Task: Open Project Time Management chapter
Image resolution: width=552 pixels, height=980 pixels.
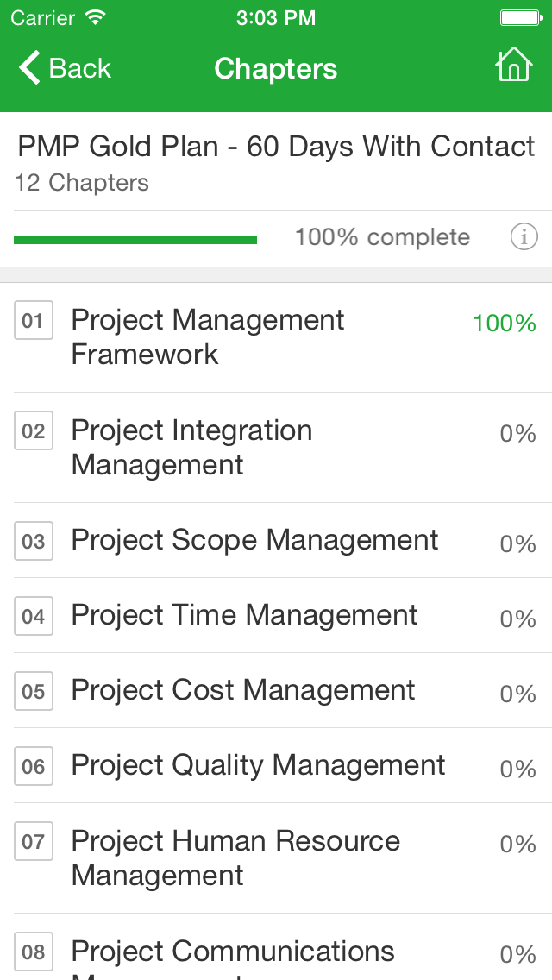Action: pyautogui.click(x=276, y=616)
